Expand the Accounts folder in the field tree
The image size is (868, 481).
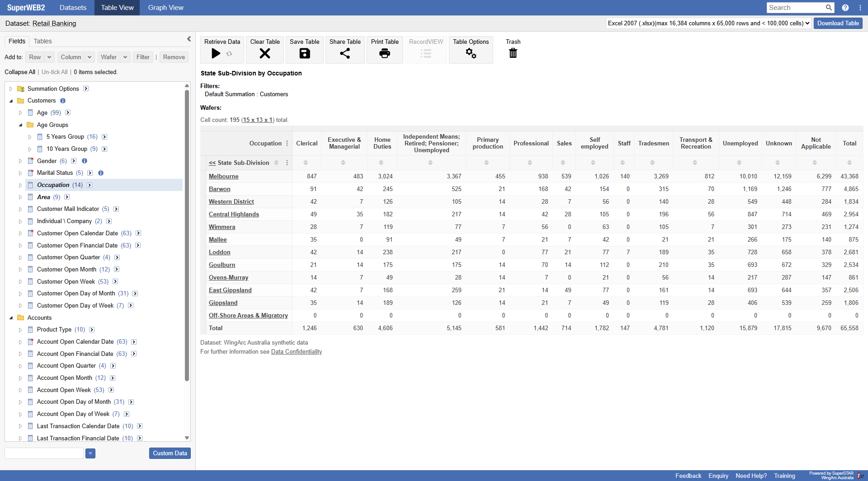[11, 318]
